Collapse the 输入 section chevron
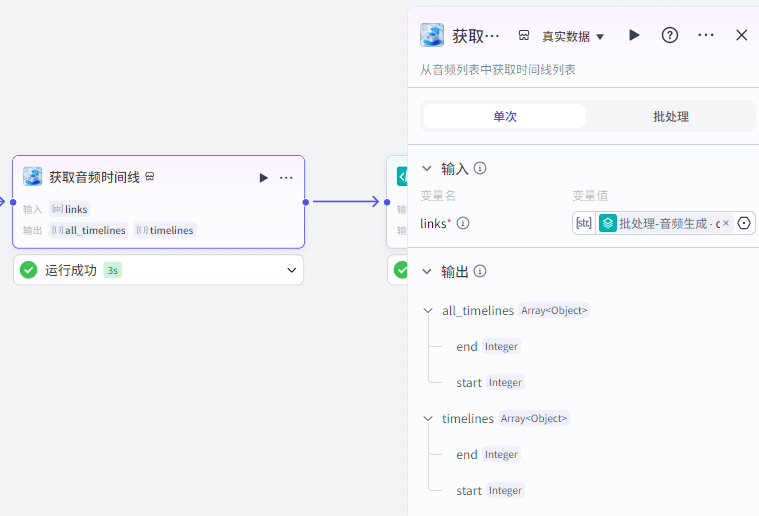Viewport: 759px width, 516px height. pyautogui.click(x=426, y=168)
